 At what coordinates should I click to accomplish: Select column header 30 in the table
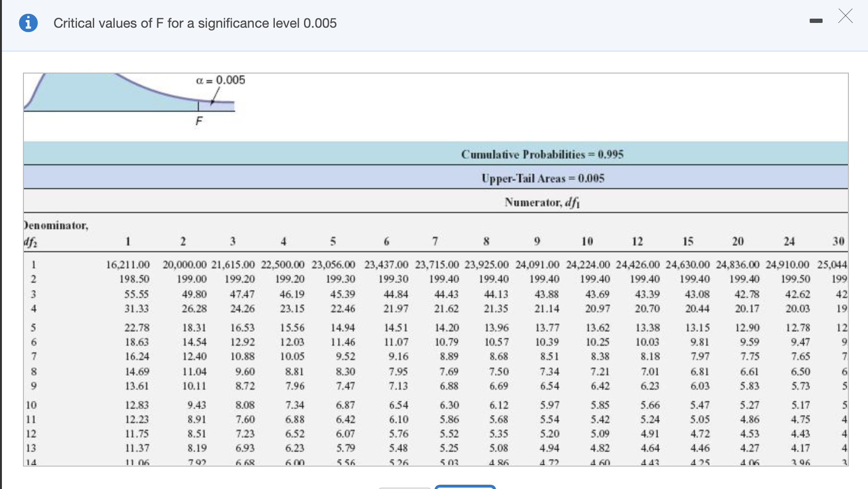pyautogui.click(x=840, y=242)
